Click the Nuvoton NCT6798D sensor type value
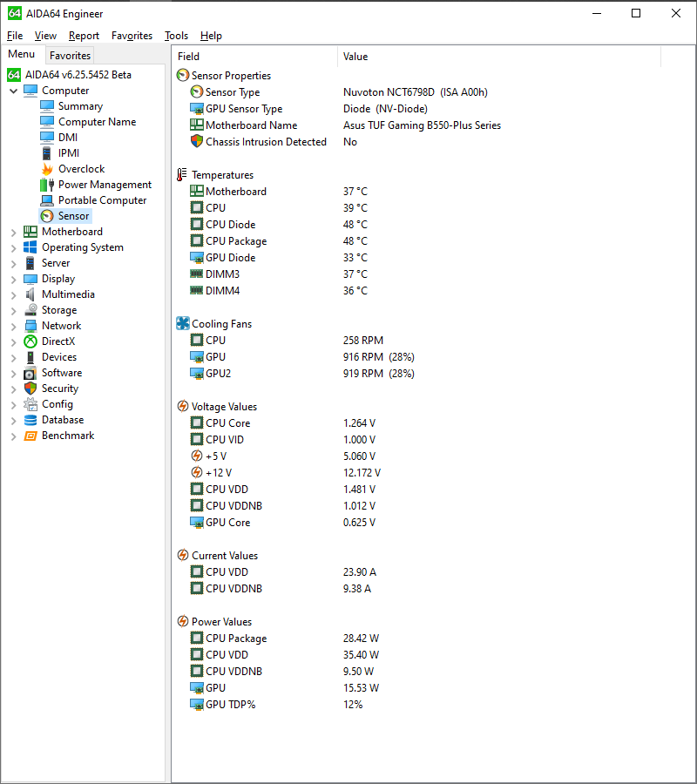This screenshot has width=697, height=784. pyautogui.click(x=415, y=92)
